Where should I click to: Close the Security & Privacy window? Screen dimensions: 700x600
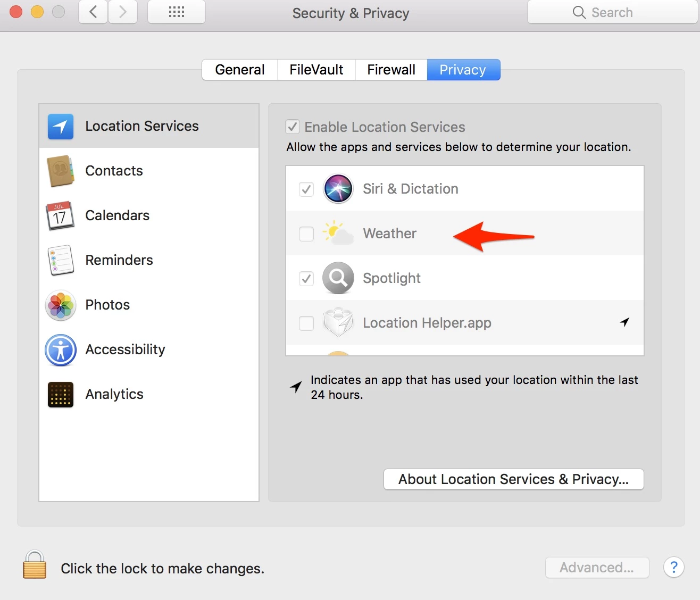coord(16,12)
